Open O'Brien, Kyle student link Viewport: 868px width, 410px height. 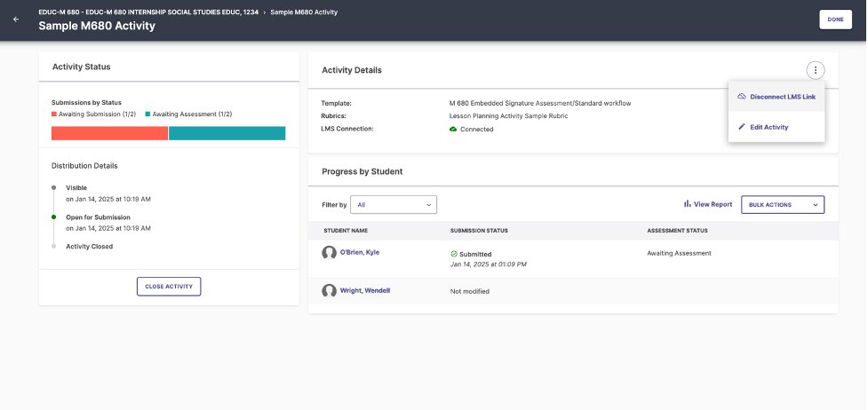[359, 252]
